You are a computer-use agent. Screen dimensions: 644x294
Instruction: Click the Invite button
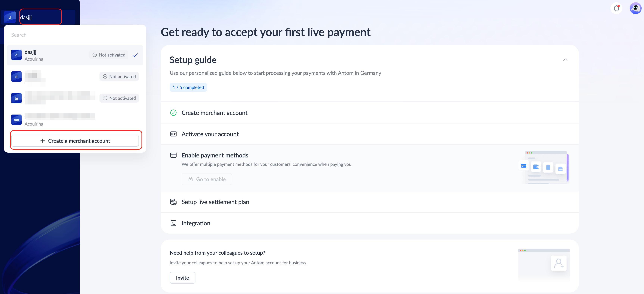pos(182,278)
